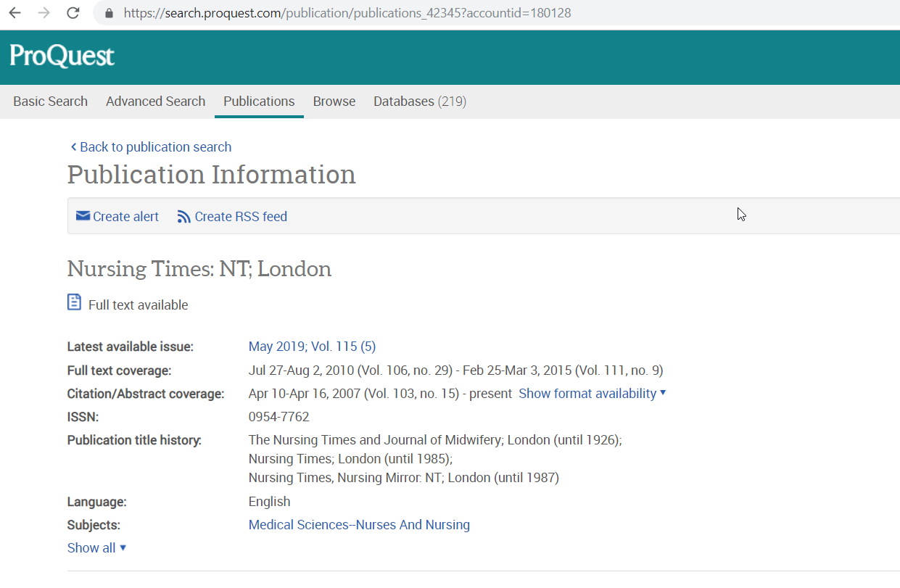900x588 pixels.
Task: Click the Create RSS feed link
Action: [x=241, y=216]
